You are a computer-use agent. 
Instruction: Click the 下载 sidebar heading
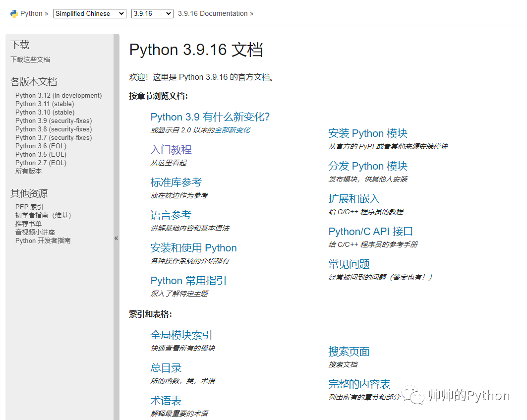point(20,45)
